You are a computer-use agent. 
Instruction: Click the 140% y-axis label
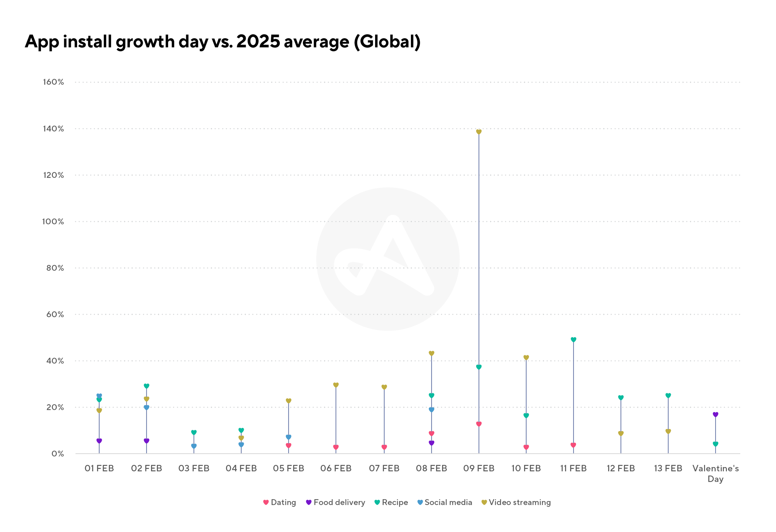point(53,129)
